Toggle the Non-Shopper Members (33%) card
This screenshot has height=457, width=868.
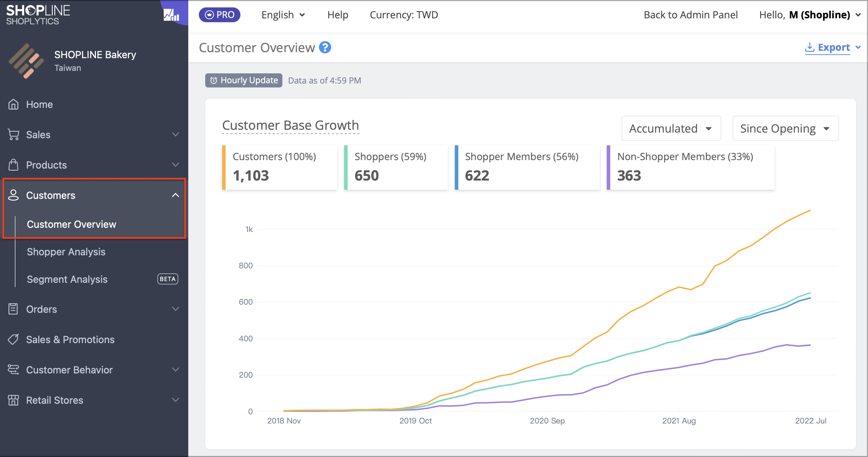(x=690, y=167)
